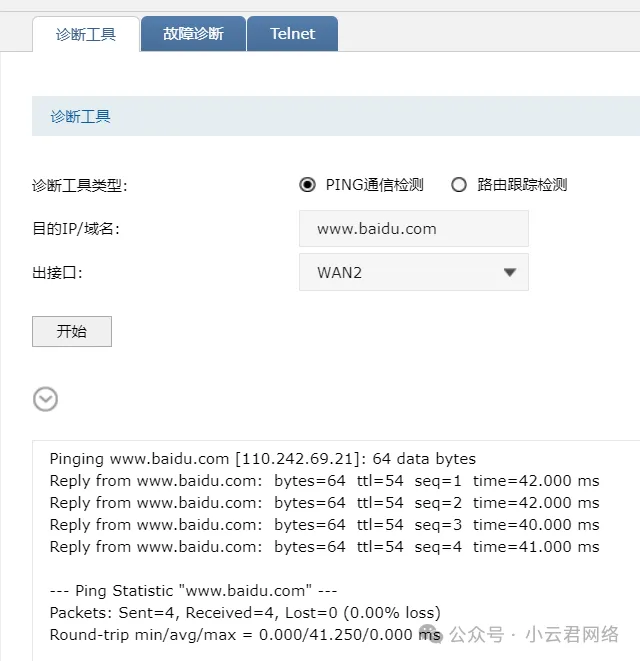Open the Telnet tab
This screenshot has width=640, height=661.
[x=292, y=34]
